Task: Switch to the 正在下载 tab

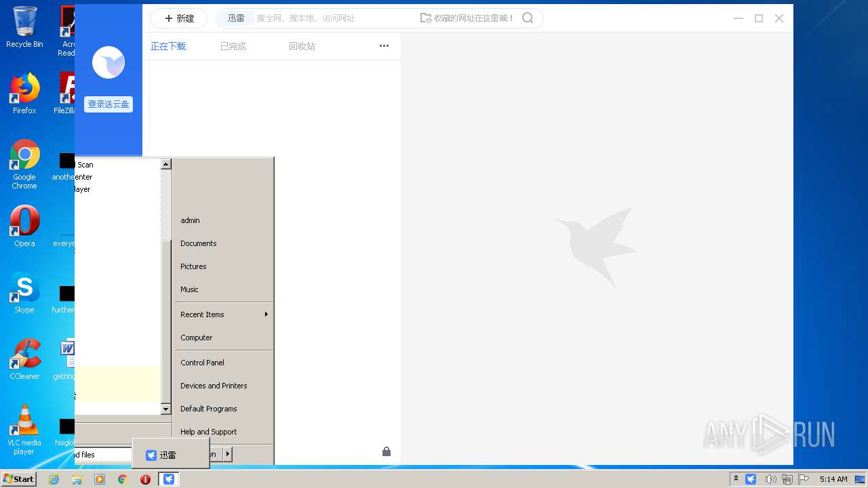Action: [168, 46]
